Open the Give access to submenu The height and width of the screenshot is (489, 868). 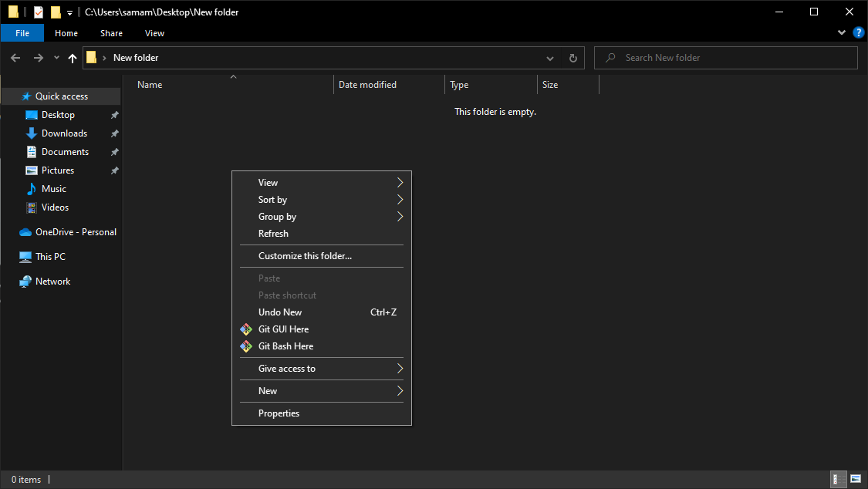tap(322, 369)
